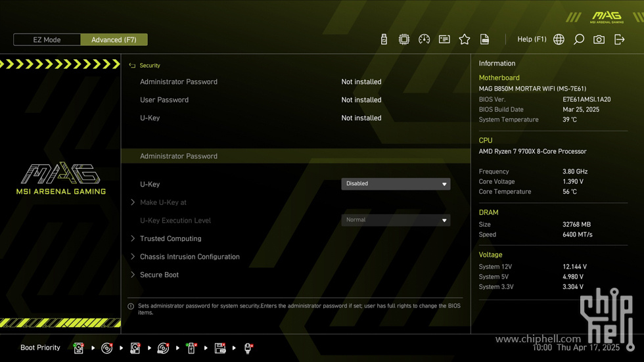Click System 5V value 4.980 V
Image resolution: width=644 pixels, height=362 pixels.
pyautogui.click(x=572, y=277)
